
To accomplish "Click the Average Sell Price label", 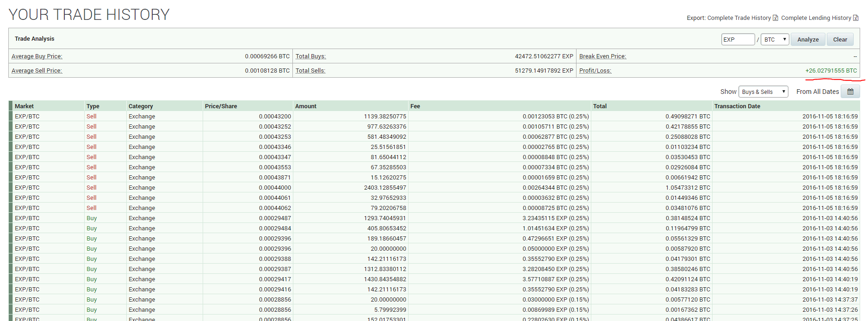I will pyautogui.click(x=37, y=71).
